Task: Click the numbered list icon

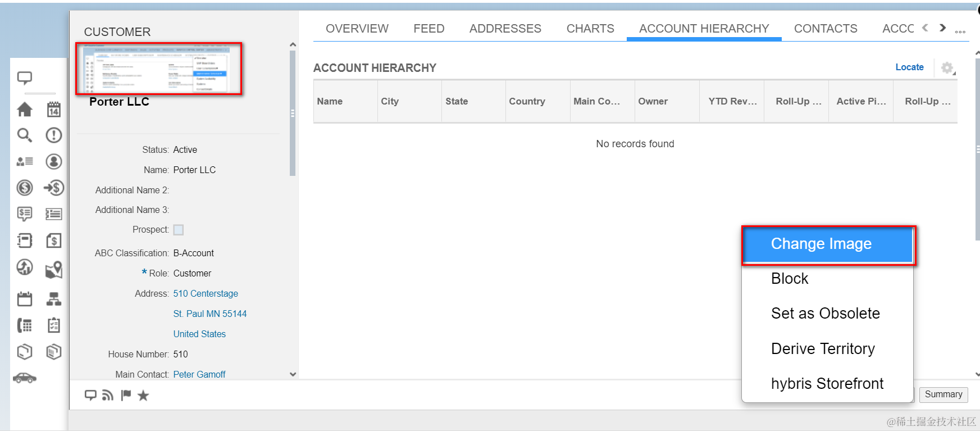Action: tap(54, 214)
